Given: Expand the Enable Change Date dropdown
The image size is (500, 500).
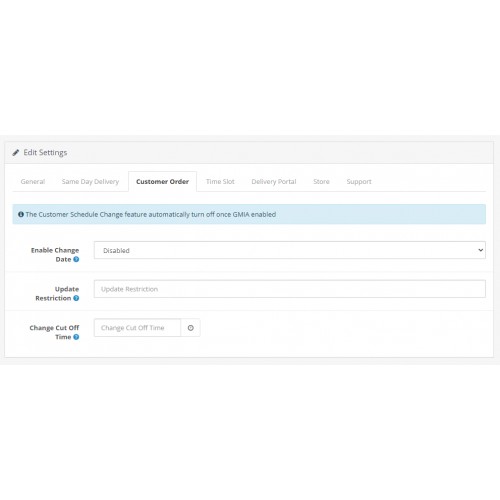Looking at the screenshot, I should point(290,250).
